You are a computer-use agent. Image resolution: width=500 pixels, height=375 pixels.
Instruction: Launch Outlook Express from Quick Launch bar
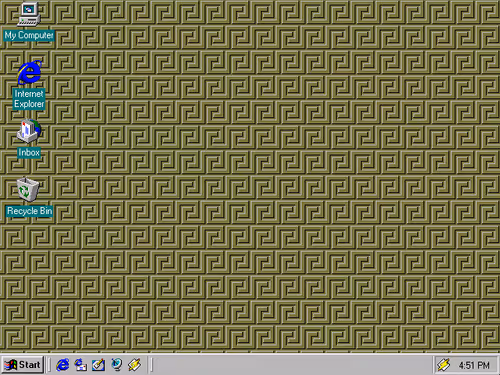(80, 365)
